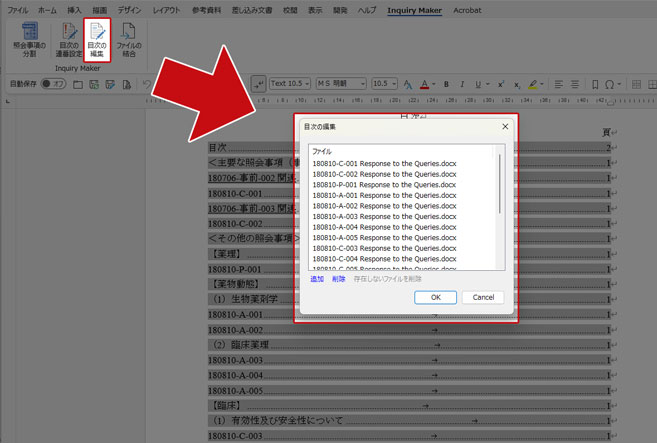Click the red font color swatch
Viewport: 657px width, 443px height.
(425, 84)
